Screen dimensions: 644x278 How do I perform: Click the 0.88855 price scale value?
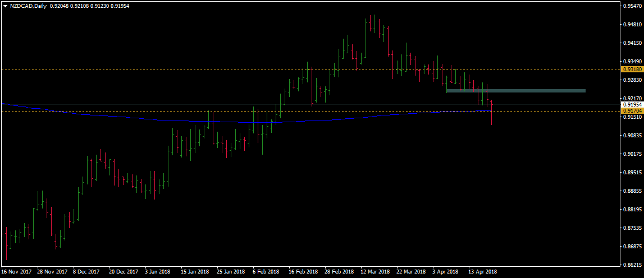pos(633,191)
